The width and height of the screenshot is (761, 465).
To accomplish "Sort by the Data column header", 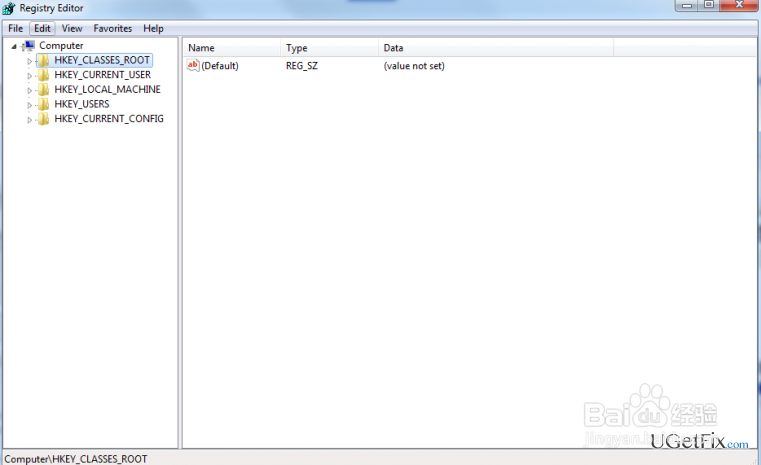I will (496, 48).
